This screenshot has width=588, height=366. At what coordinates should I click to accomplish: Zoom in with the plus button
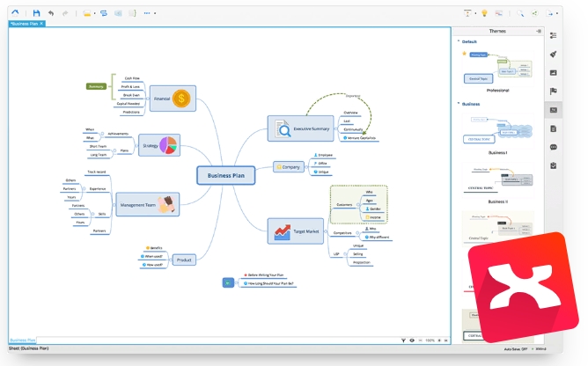[x=439, y=340]
